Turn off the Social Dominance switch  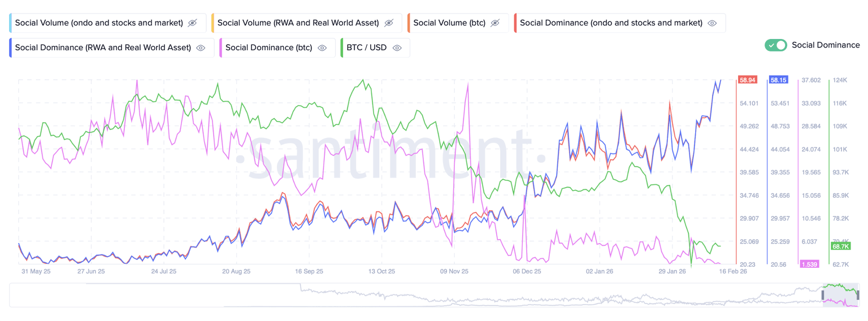(x=776, y=45)
